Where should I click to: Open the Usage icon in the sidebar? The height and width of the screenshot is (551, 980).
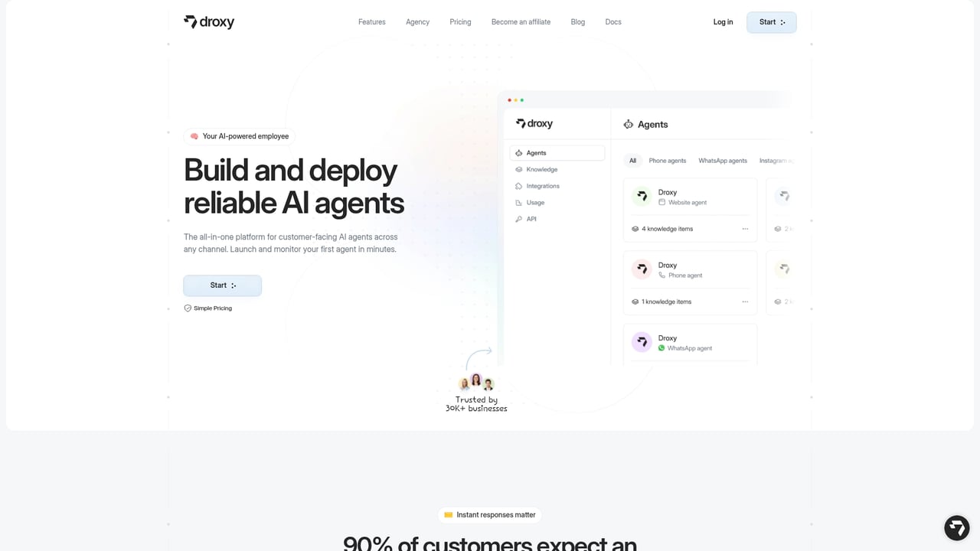pyautogui.click(x=519, y=202)
